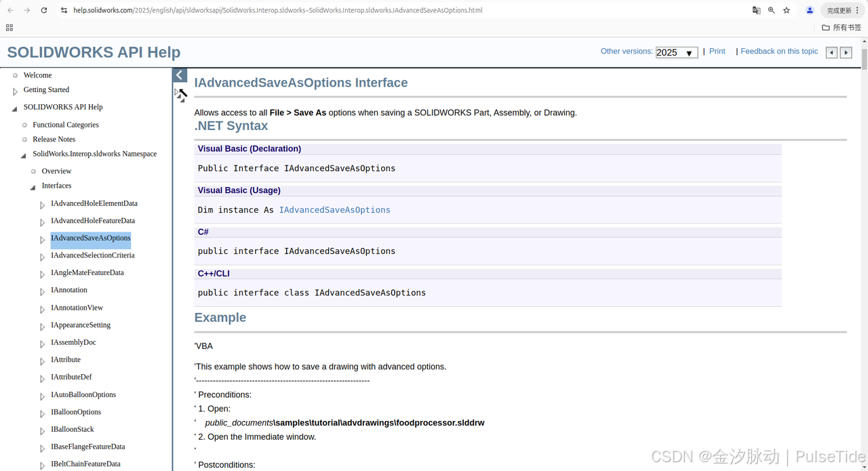Open IAdvancedSaveAsOptions link in Visual Basic usage
Viewport: 868px width, 471px height.
click(x=334, y=210)
